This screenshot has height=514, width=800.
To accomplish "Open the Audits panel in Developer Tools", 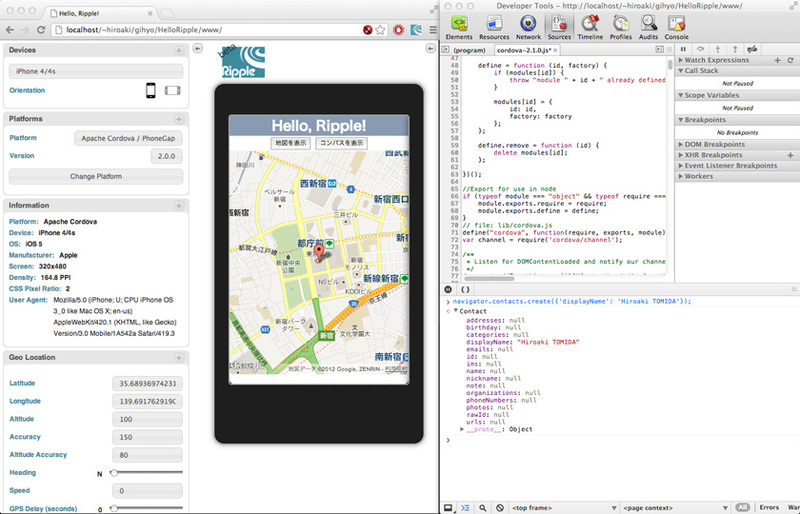I will coord(648,27).
